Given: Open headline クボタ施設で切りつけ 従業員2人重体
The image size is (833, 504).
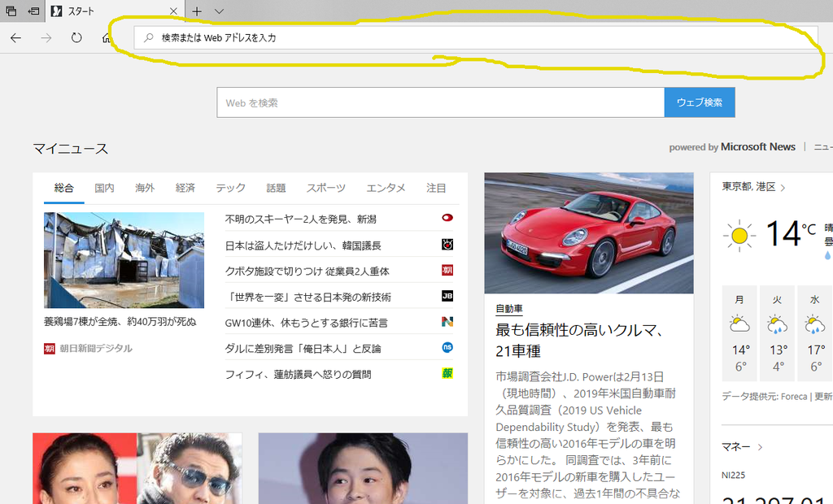Looking at the screenshot, I should click(x=307, y=272).
